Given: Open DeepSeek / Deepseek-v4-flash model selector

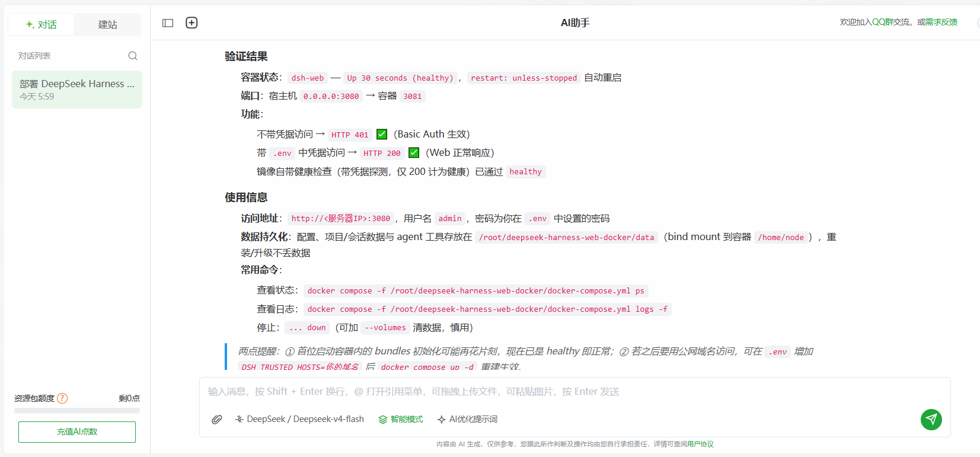Looking at the screenshot, I should (x=299, y=419).
